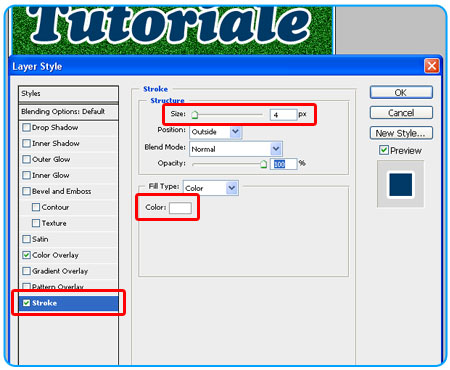Toggle the Satin checkbox
450x370 pixels.
(x=26, y=239)
